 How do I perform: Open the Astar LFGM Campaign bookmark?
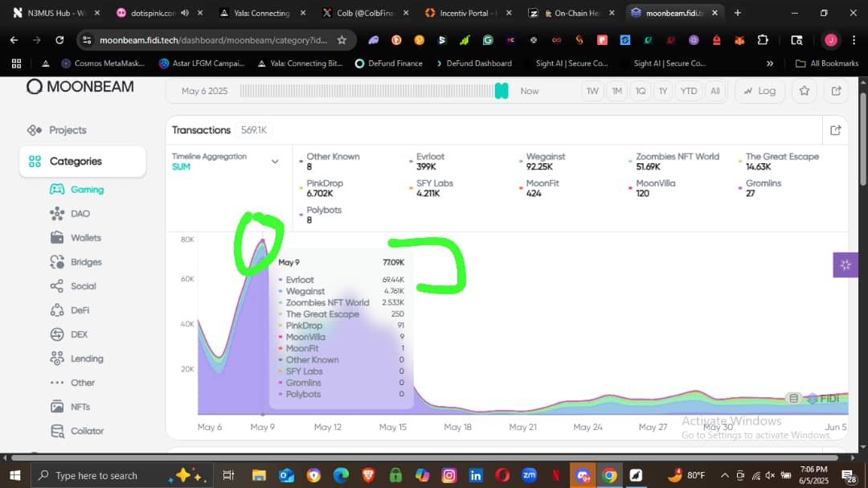(x=202, y=64)
